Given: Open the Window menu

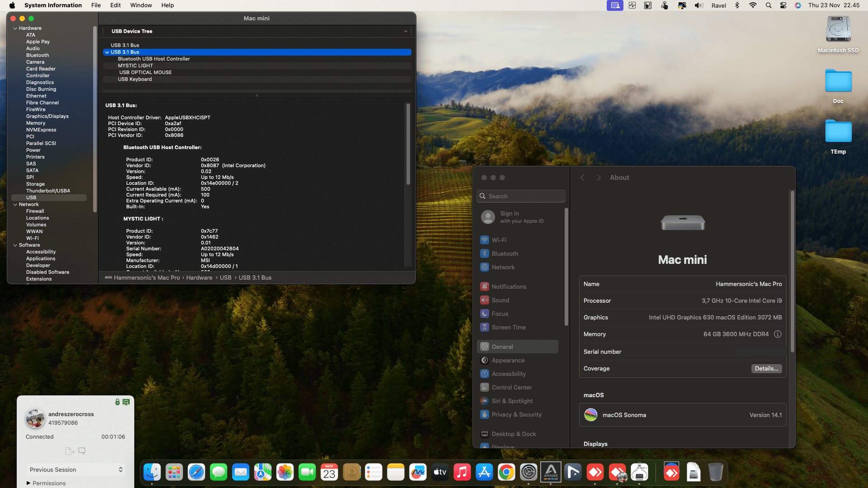Looking at the screenshot, I should (141, 5).
